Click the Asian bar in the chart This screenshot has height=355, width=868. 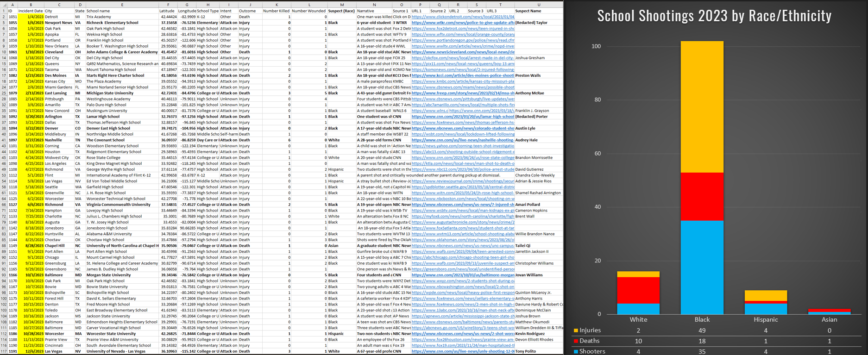tap(829, 312)
